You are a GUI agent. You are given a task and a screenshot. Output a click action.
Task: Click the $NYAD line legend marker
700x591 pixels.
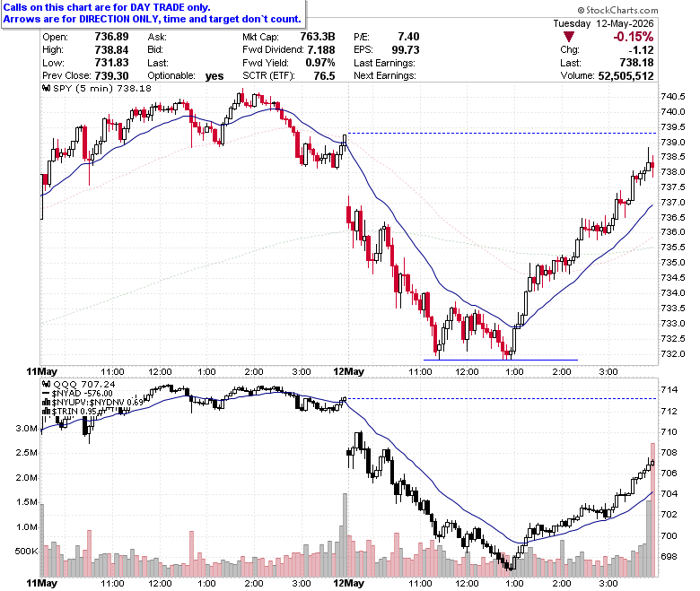tap(46, 394)
